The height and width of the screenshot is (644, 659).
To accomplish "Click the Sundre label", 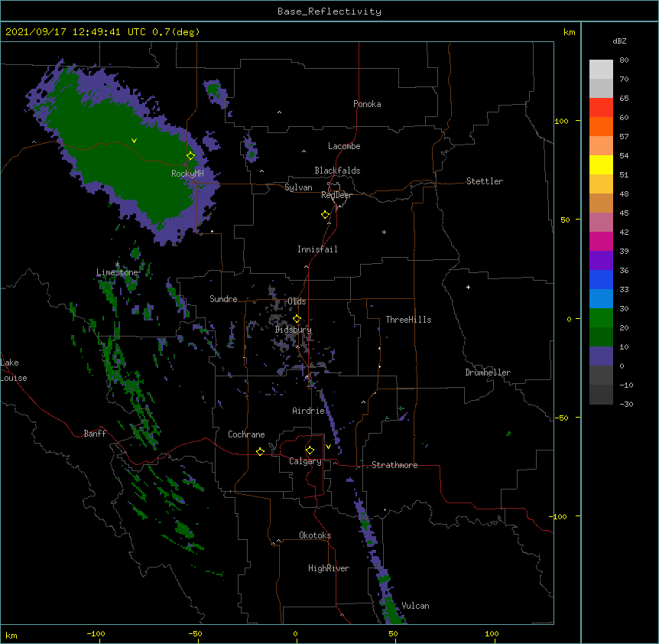I will point(223,299).
